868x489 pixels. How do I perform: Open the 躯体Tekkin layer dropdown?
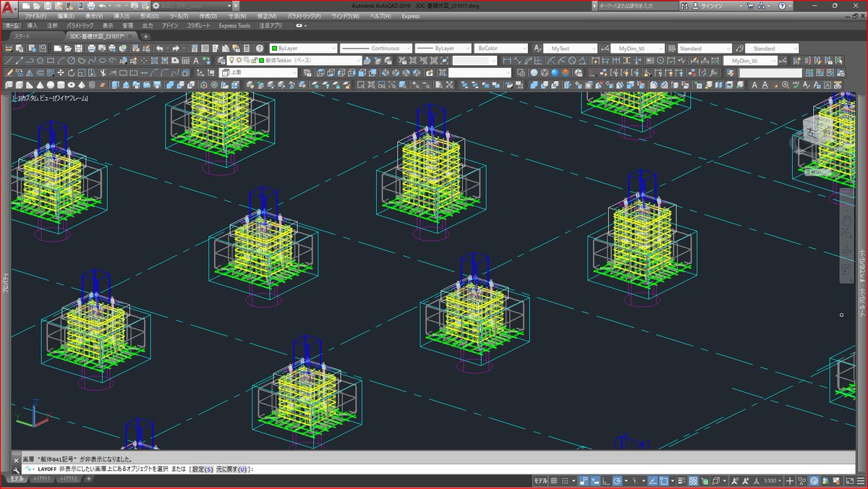click(294, 61)
